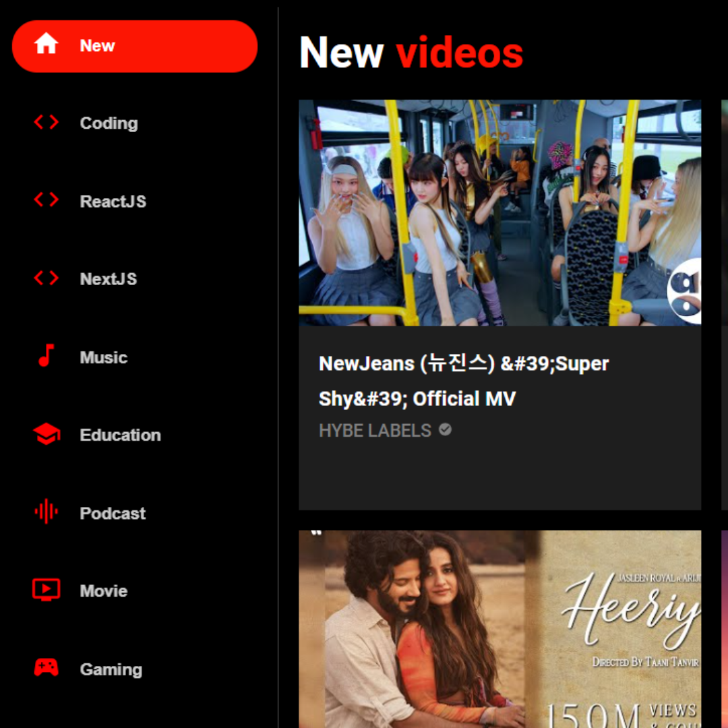Open the ReactJS category
Viewport: 728px width, 728px height.
coord(113,201)
